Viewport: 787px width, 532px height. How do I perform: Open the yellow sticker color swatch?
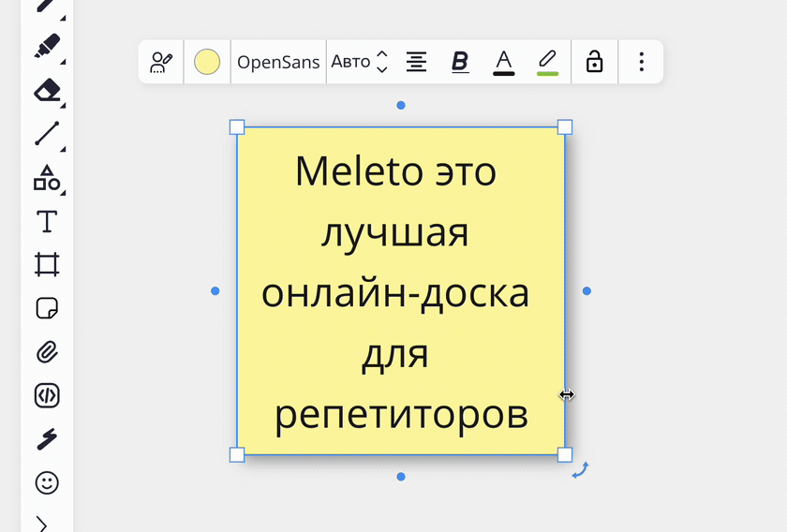click(x=207, y=62)
